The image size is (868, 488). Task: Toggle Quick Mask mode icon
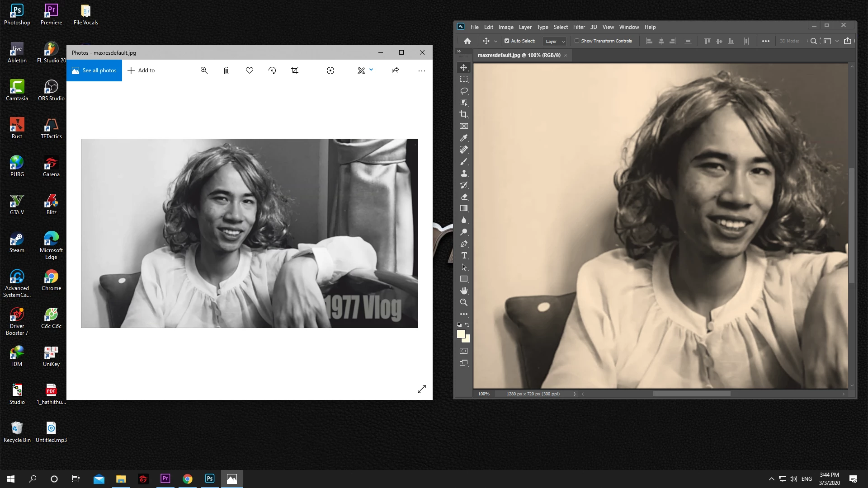click(x=464, y=351)
